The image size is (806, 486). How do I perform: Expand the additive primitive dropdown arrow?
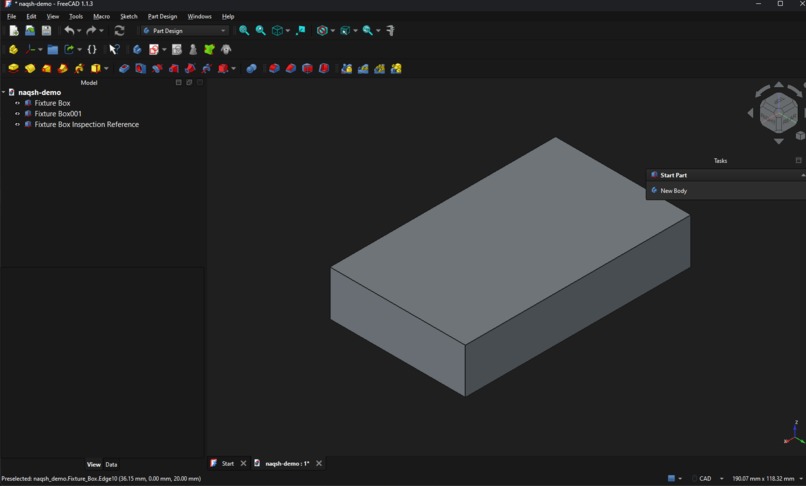click(106, 68)
